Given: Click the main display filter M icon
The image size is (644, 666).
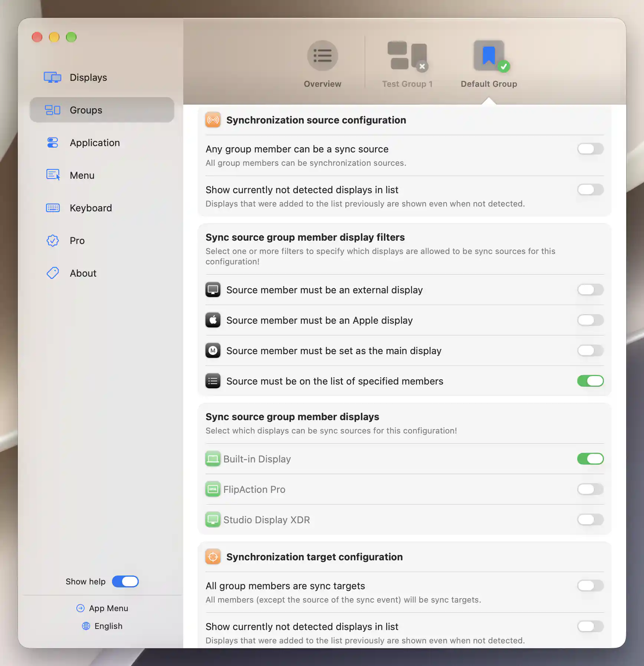Looking at the screenshot, I should 213,351.
